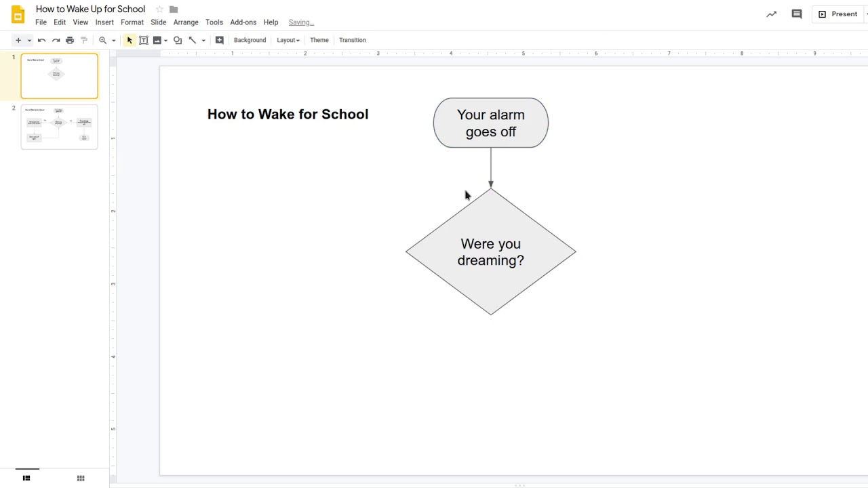Open the Add-ons menu
This screenshot has height=488, width=868.
(x=243, y=22)
